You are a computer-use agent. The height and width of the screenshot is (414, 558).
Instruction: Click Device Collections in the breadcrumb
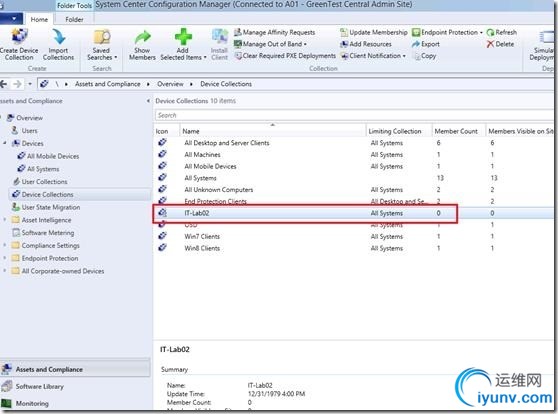226,84
